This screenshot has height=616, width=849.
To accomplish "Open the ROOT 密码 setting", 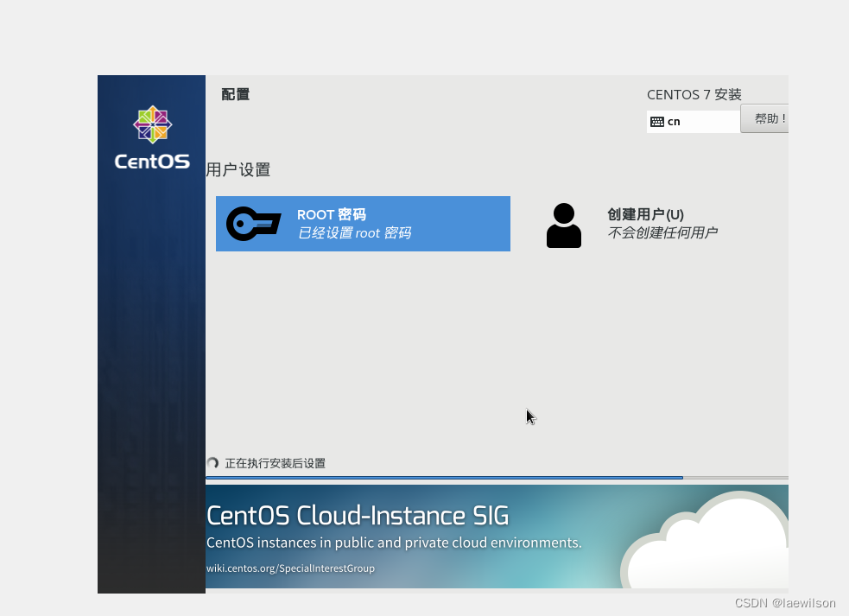I will coord(363,224).
